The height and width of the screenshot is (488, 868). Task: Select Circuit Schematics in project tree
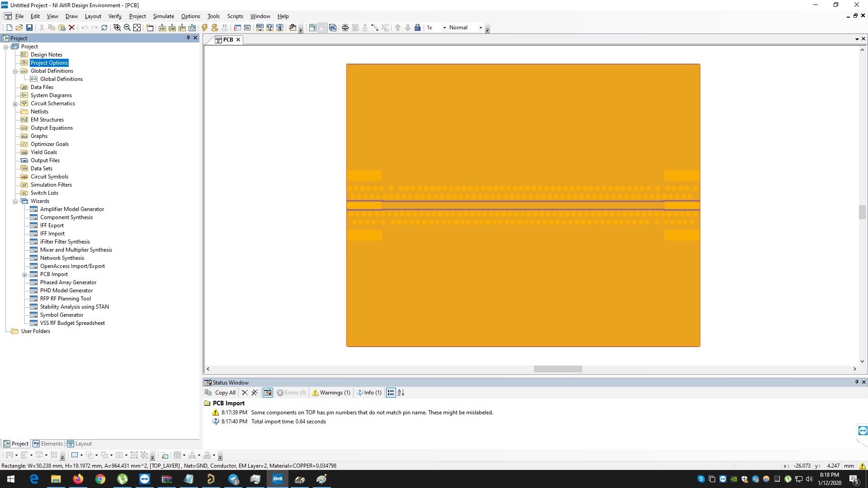tap(52, 103)
